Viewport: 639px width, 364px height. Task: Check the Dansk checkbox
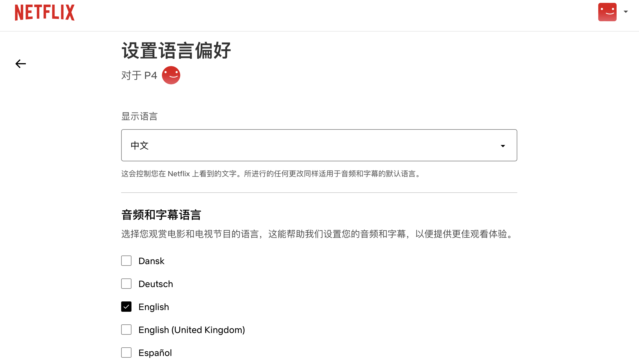pyautogui.click(x=126, y=261)
